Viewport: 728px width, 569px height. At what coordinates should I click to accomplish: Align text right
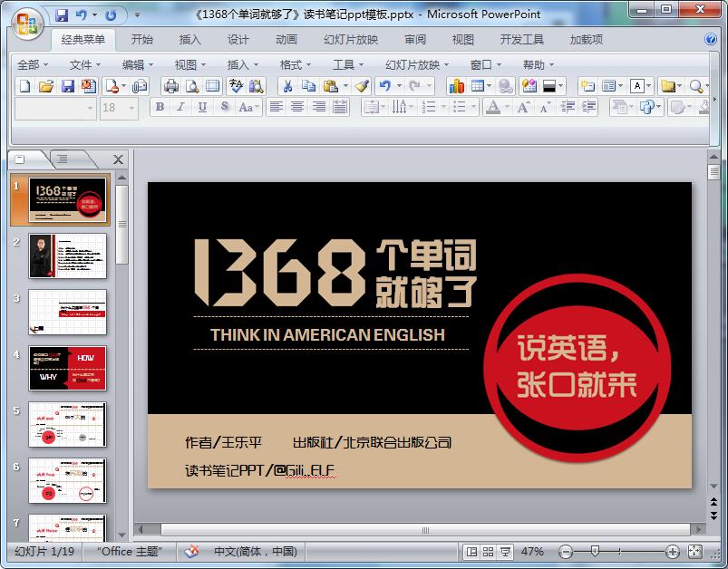point(319,107)
